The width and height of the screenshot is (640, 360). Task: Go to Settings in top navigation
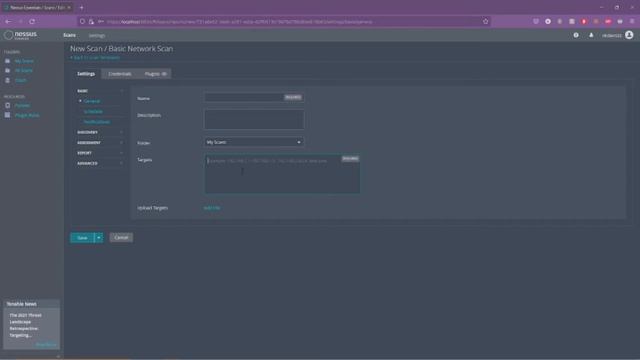tap(97, 36)
